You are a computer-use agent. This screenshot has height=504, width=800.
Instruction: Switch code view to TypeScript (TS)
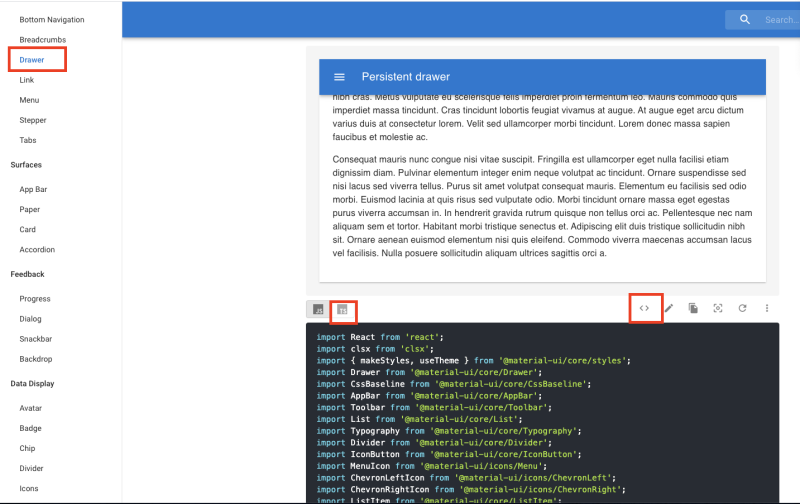pos(342,309)
